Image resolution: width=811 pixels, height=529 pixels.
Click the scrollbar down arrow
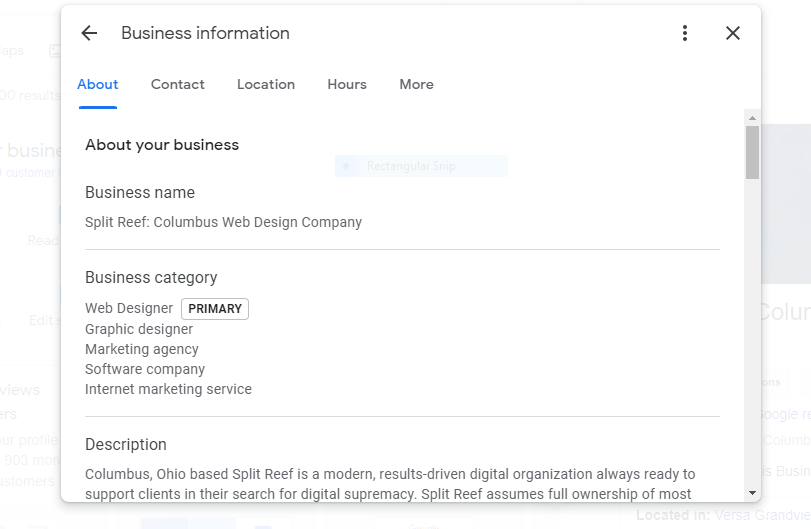click(x=753, y=493)
